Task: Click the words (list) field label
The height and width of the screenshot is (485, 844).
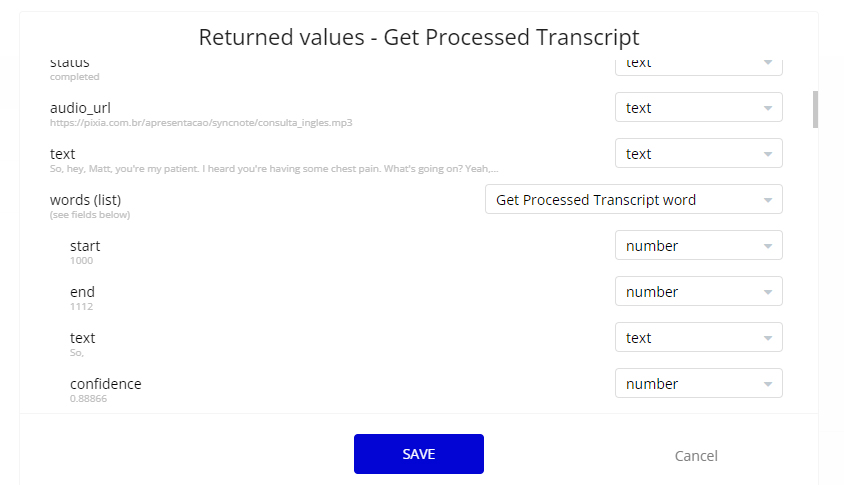Action: (x=86, y=200)
